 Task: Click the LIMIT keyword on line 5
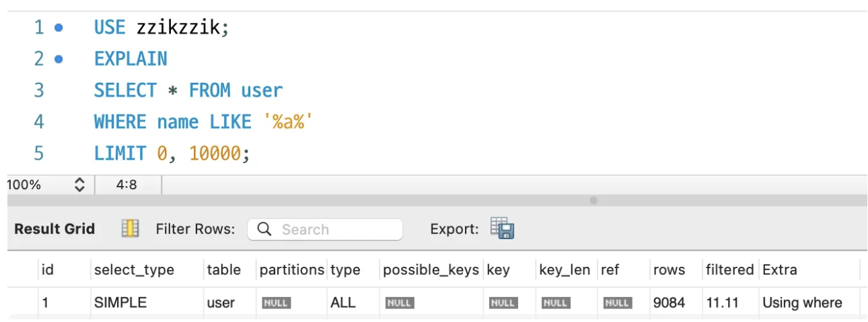[x=120, y=154]
